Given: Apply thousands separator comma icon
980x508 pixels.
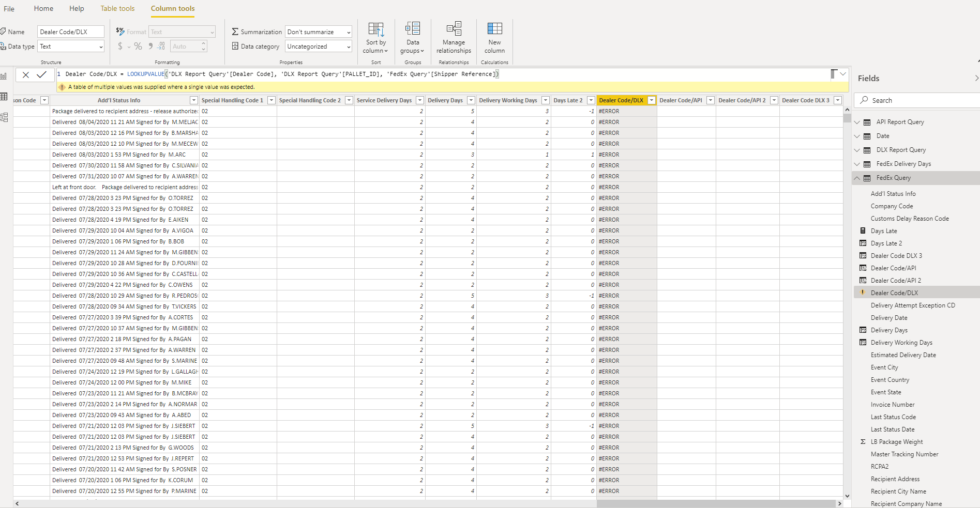Looking at the screenshot, I should pos(150,46).
